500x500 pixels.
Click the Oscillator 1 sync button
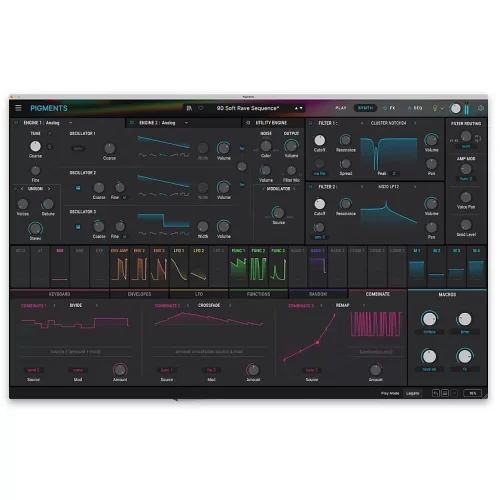(x=78, y=149)
